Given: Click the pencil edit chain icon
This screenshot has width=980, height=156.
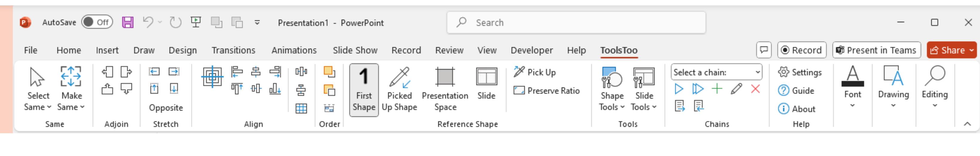Looking at the screenshot, I should (x=736, y=89).
